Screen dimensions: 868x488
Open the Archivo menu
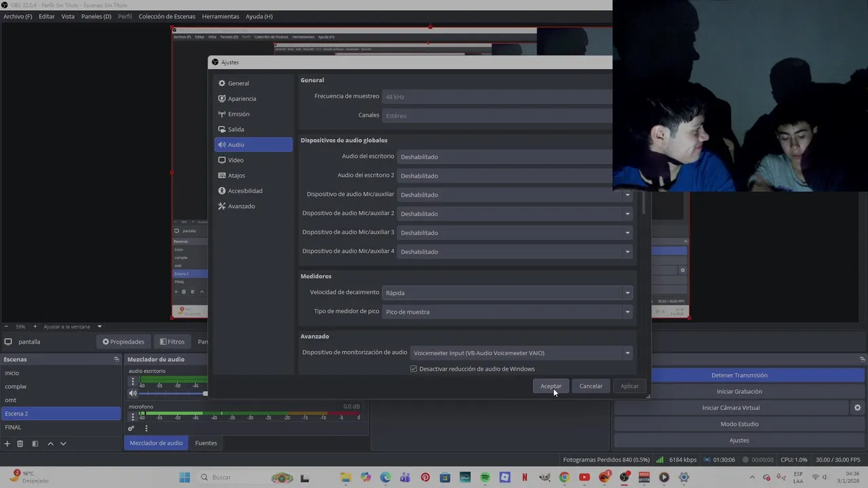18,16
